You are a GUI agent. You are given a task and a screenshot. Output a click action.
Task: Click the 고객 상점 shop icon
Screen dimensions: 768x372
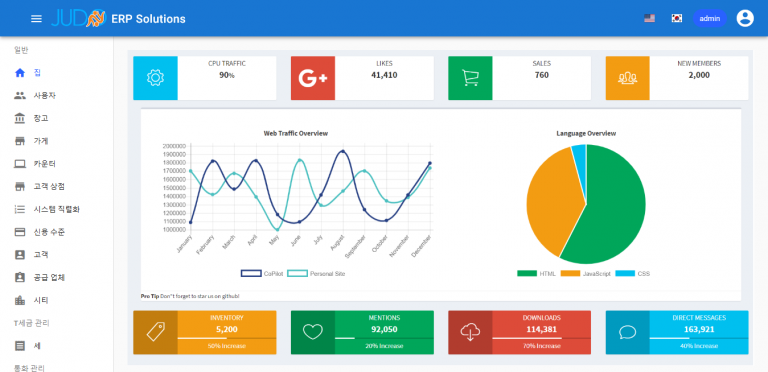coord(20,186)
